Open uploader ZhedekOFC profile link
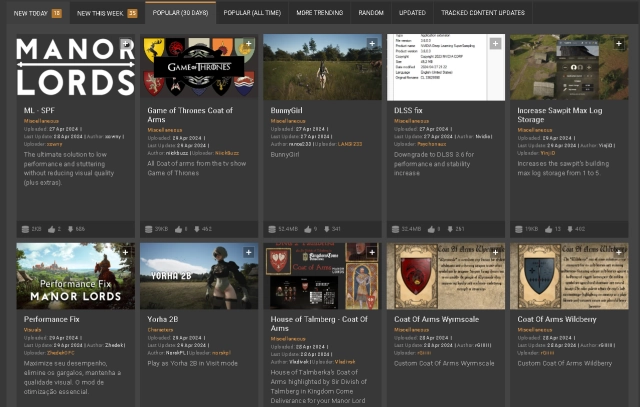This screenshot has height=407, width=640. coord(61,353)
